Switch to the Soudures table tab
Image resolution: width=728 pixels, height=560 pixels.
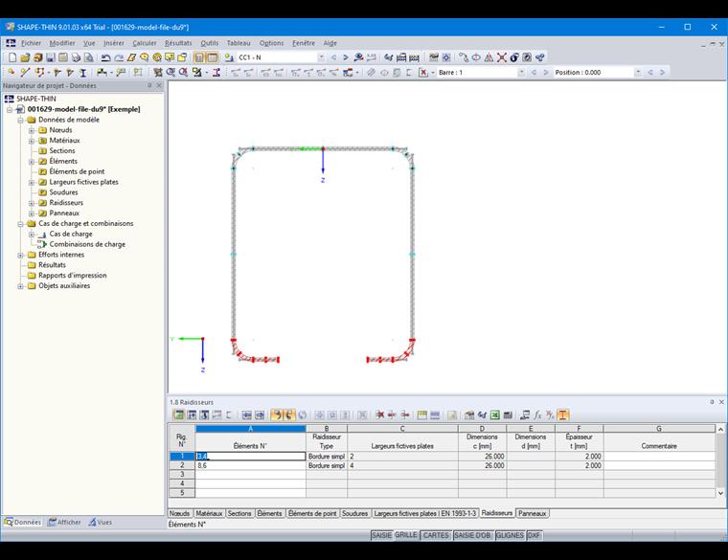point(354,514)
